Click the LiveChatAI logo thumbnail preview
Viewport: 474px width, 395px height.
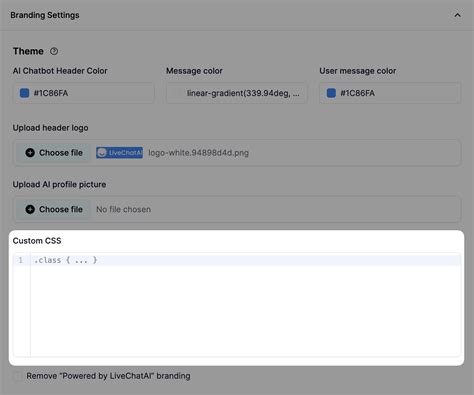pos(120,153)
